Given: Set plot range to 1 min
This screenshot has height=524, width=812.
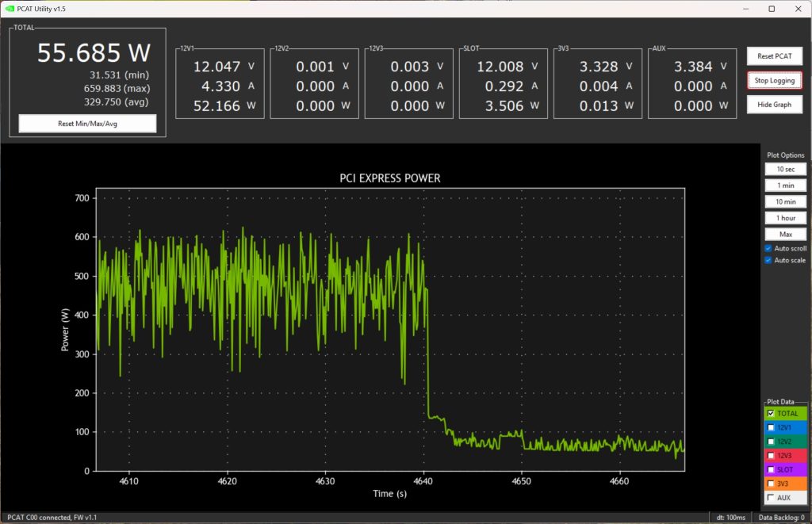Looking at the screenshot, I should 785,186.
